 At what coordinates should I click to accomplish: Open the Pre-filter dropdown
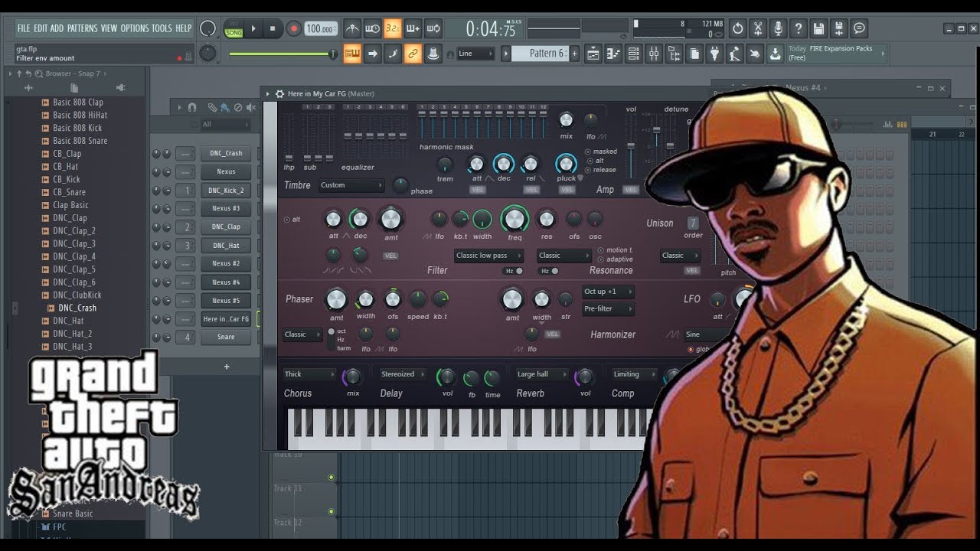[608, 309]
